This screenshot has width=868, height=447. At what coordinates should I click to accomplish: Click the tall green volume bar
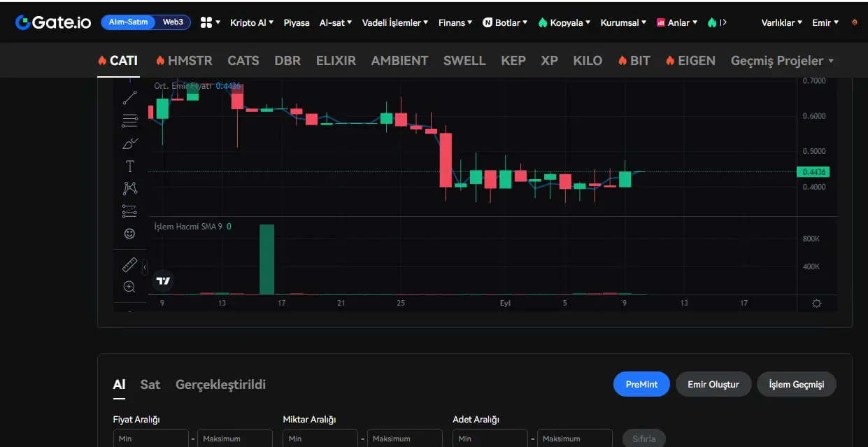[x=266, y=260]
